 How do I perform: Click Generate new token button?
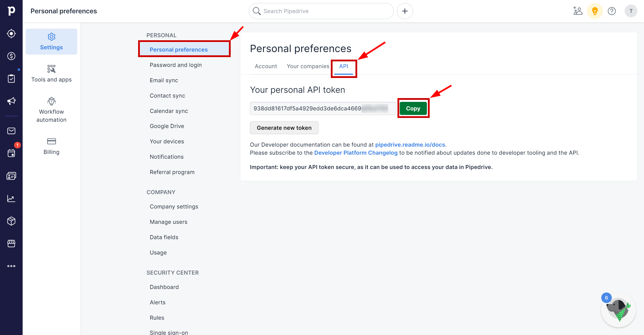(x=284, y=128)
